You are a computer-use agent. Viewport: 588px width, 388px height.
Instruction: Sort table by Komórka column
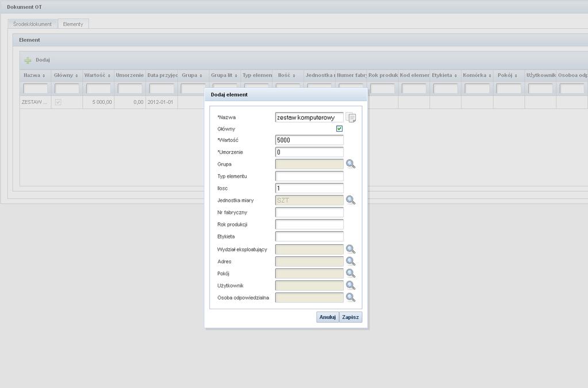[x=490, y=76]
